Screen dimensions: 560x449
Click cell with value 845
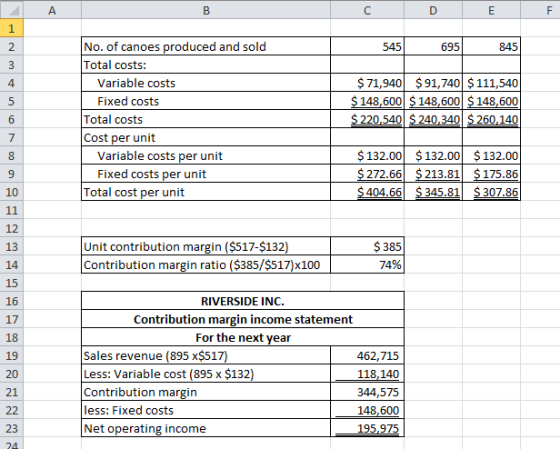tap(491, 46)
